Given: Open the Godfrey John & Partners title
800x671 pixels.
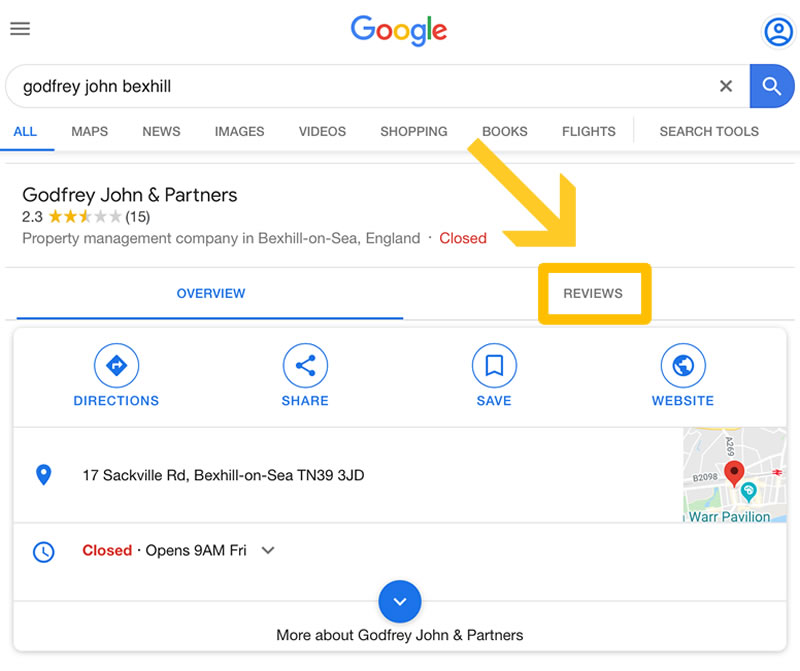Looking at the screenshot, I should click(x=130, y=195).
